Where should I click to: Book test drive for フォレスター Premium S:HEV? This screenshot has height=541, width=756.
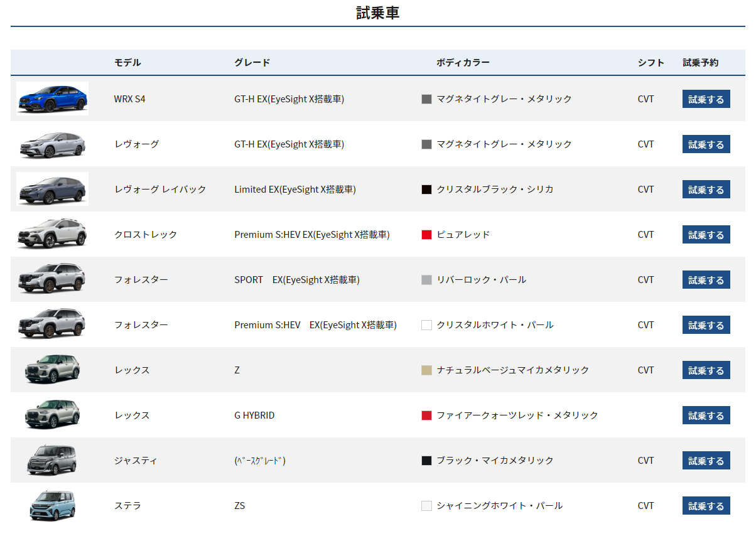[706, 325]
